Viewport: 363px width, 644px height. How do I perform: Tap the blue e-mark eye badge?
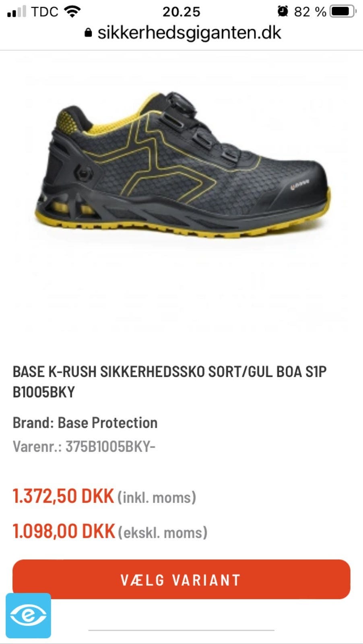coord(28,615)
